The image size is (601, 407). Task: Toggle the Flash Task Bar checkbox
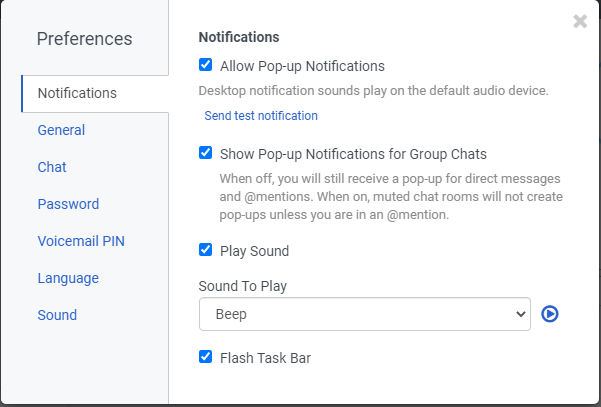pos(206,356)
